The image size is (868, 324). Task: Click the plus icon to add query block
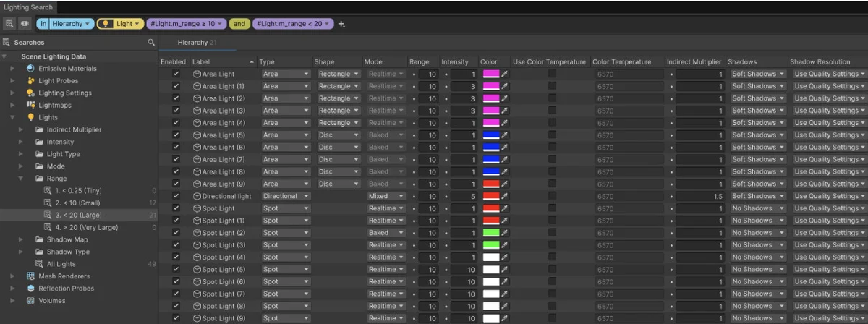342,24
